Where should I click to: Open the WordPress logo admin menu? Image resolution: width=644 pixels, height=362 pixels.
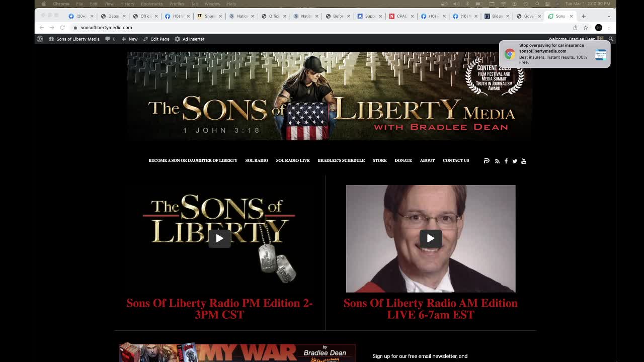pyautogui.click(x=40, y=39)
